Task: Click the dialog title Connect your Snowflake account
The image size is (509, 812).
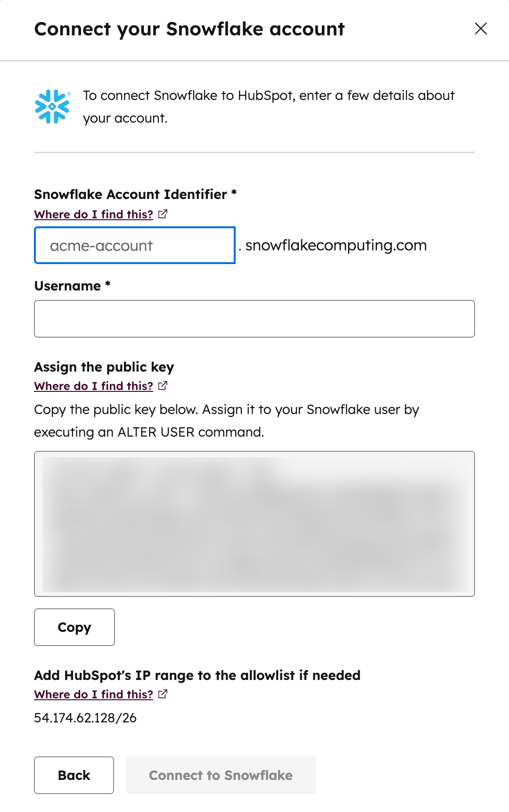Action: point(189,29)
